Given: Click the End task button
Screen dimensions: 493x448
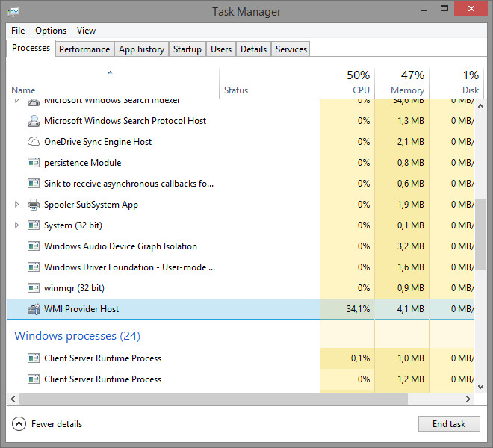Looking at the screenshot, I should click(449, 424).
